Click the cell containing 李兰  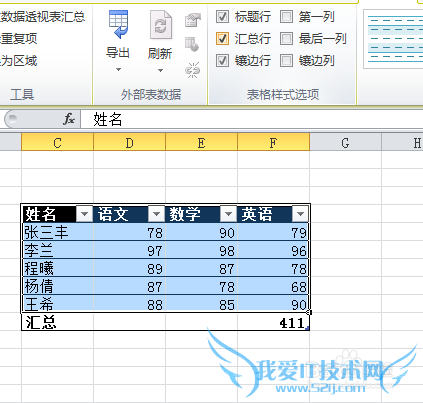point(58,250)
